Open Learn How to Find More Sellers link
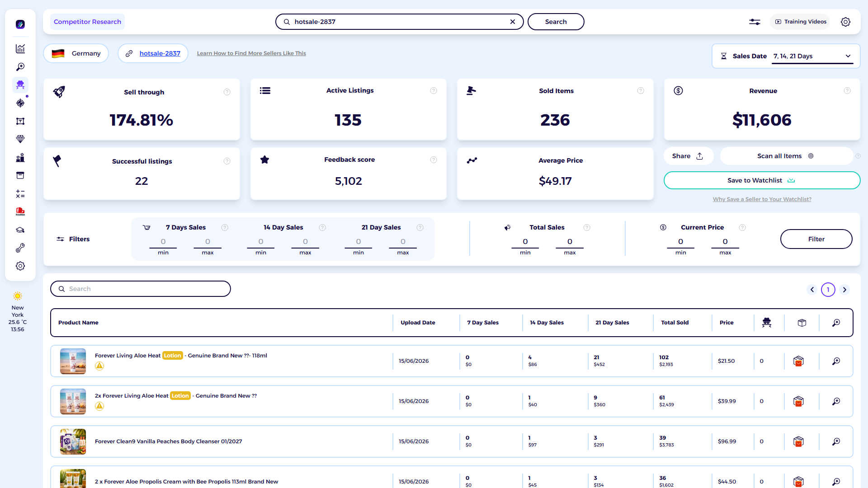Screen dimensions: 868x488 point(251,53)
